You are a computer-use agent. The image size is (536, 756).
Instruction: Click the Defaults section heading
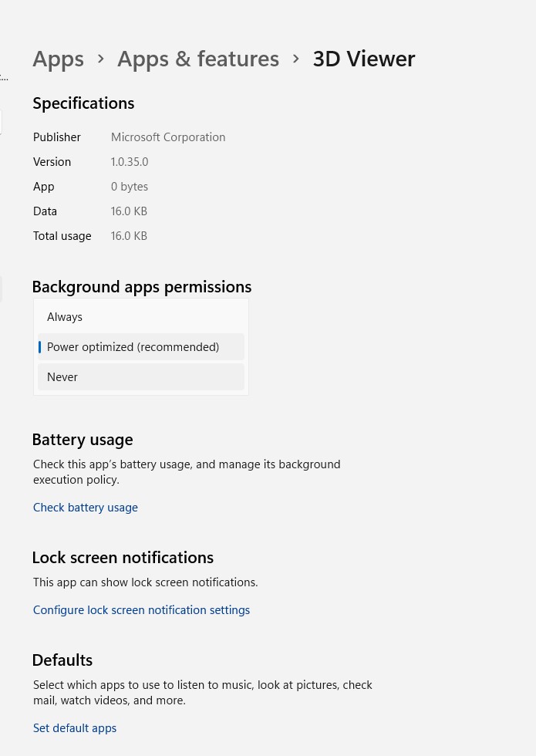coord(62,660)
